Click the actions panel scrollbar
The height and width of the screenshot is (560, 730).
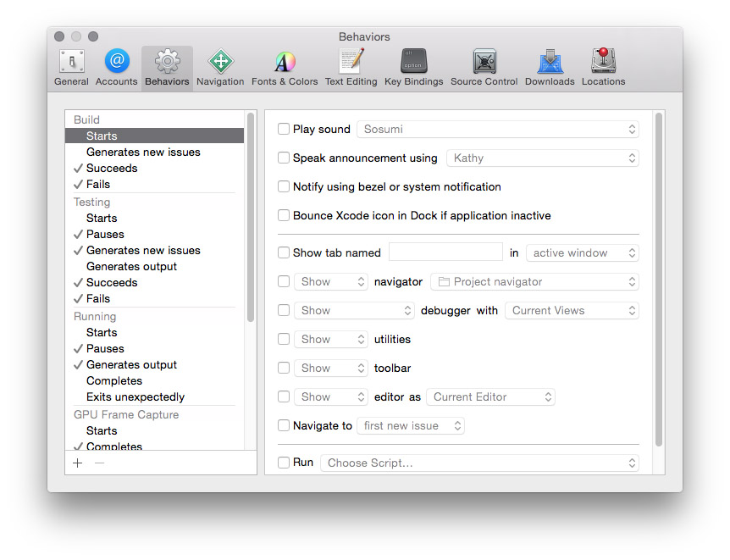click(x=659, y=280)
